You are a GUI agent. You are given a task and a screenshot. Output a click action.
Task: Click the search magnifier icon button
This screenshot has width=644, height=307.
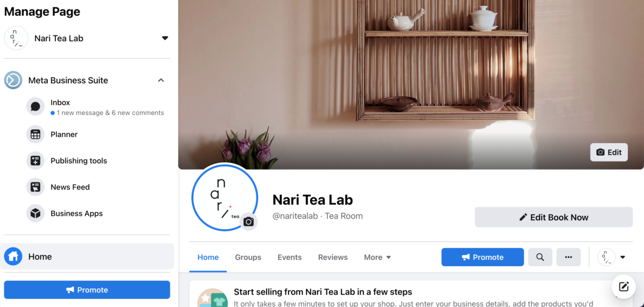540,257
